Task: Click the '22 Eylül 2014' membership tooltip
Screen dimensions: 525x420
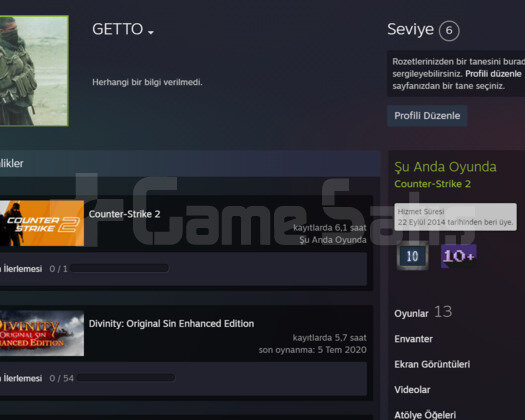Action: (455, 217)
